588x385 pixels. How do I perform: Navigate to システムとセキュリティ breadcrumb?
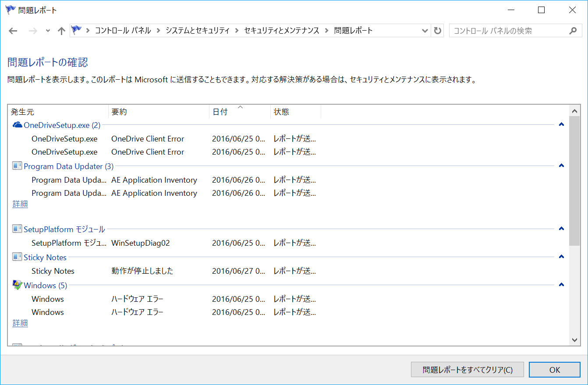(x=198, y=31)
